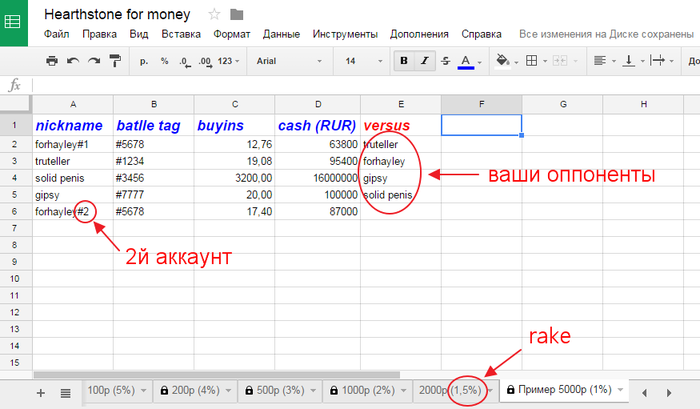Image resolution: width=700 pixels, height=409 pixels.
Task: Select the paint format tool
Action: click(x=115, y=61)
